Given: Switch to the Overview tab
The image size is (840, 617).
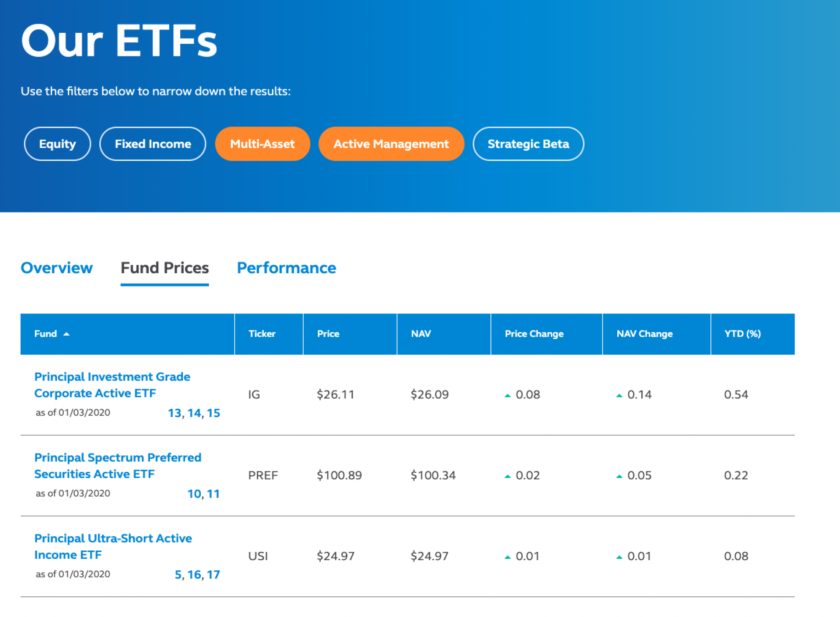Looking at the screenshot, I should click(x=56, y=268).
